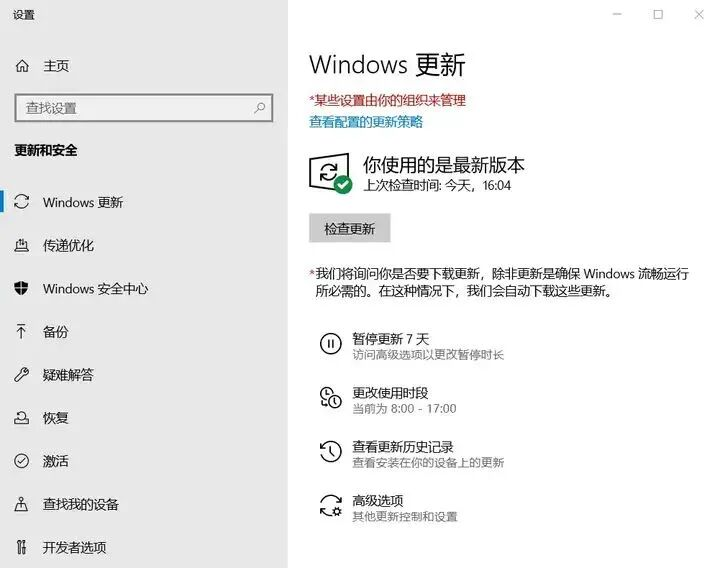This screenshot has height=568, width=720.
Task: Select 暂停更新 7 天 option
Action: (x=391, y=339)
